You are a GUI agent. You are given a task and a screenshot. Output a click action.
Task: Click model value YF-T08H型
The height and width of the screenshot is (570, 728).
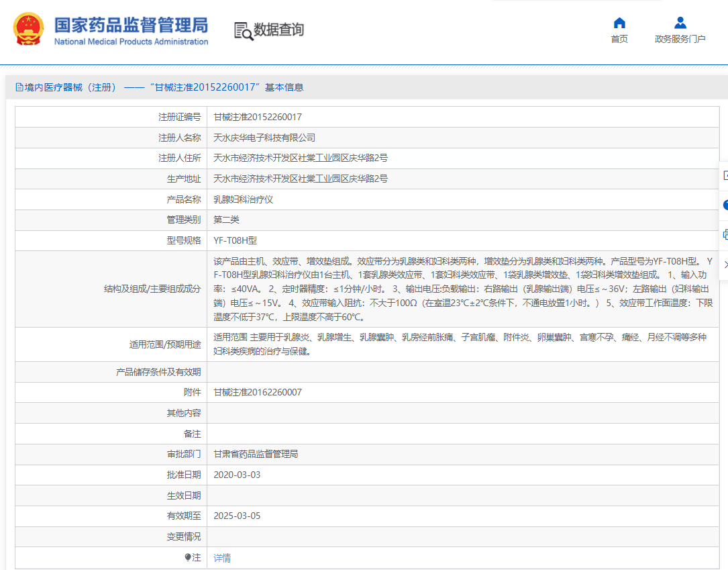(x=235, y=240)
